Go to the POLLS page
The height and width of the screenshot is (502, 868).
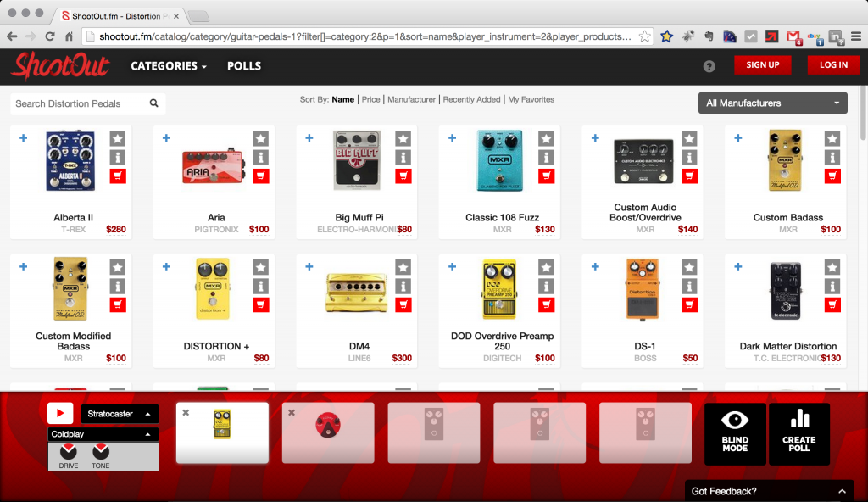(x=244, y=66)
